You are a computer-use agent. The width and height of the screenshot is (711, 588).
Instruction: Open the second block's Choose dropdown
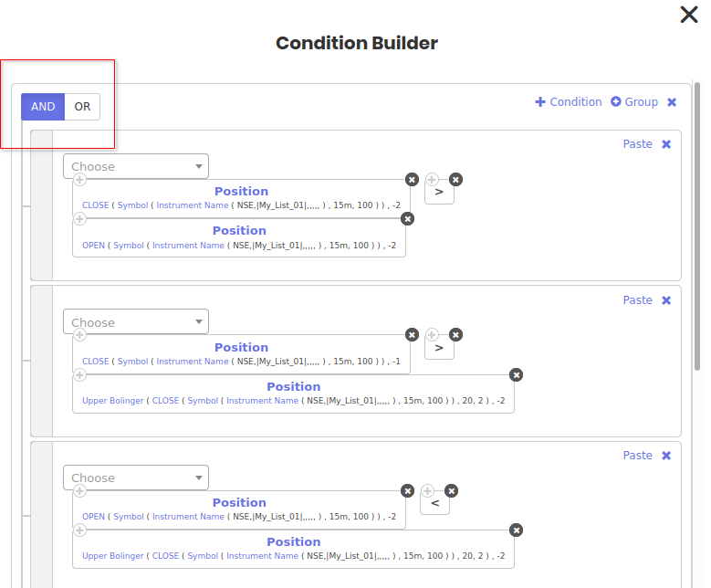click(136, 322)
